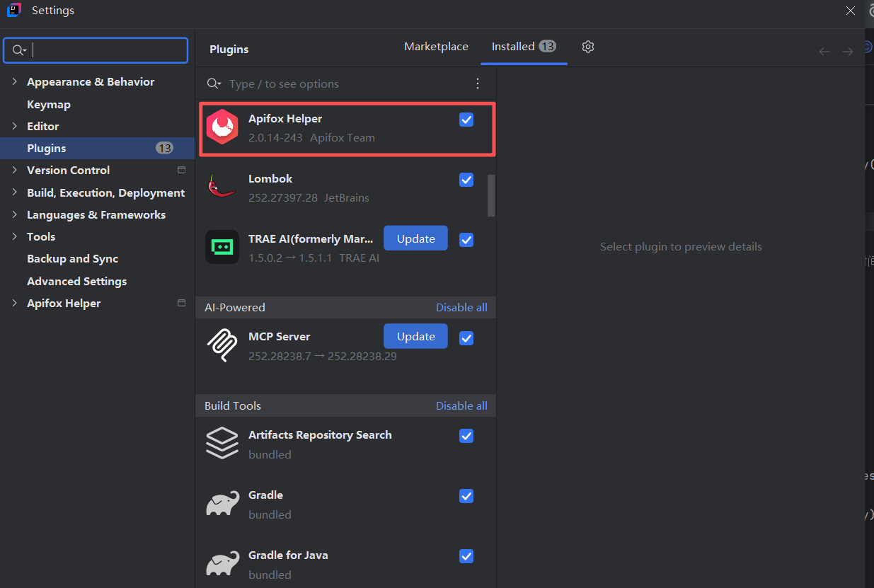Expand Languages & Frameworks section

pyautogui.click(x=14, y=214)
